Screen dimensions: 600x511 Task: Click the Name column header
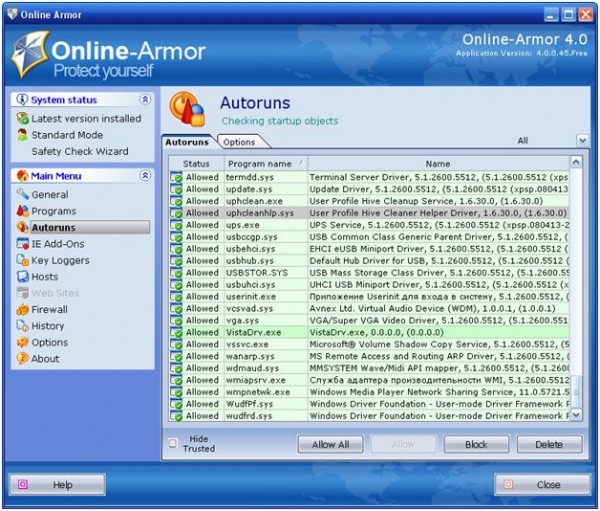point(438,164)
